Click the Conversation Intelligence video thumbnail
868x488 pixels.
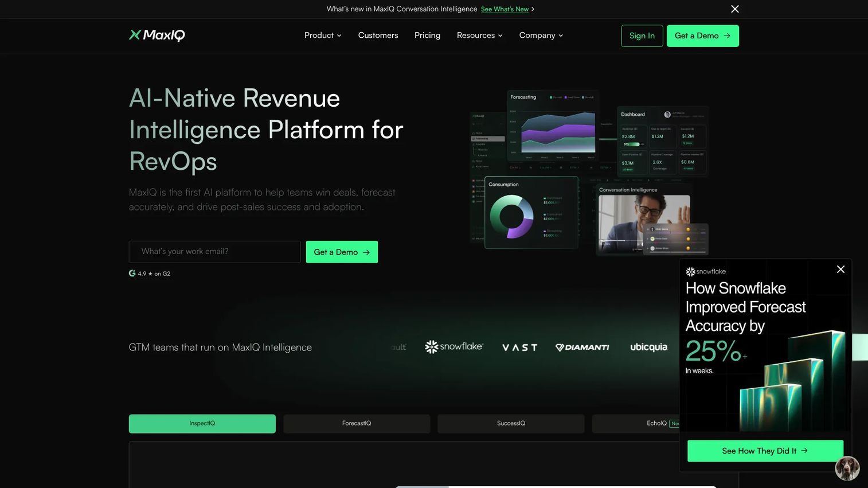[x=644, y=224]
